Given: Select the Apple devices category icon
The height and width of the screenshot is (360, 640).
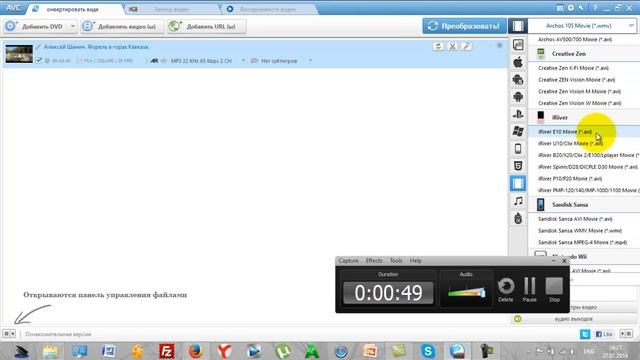Looking at the screenshot, I should 518,62.
